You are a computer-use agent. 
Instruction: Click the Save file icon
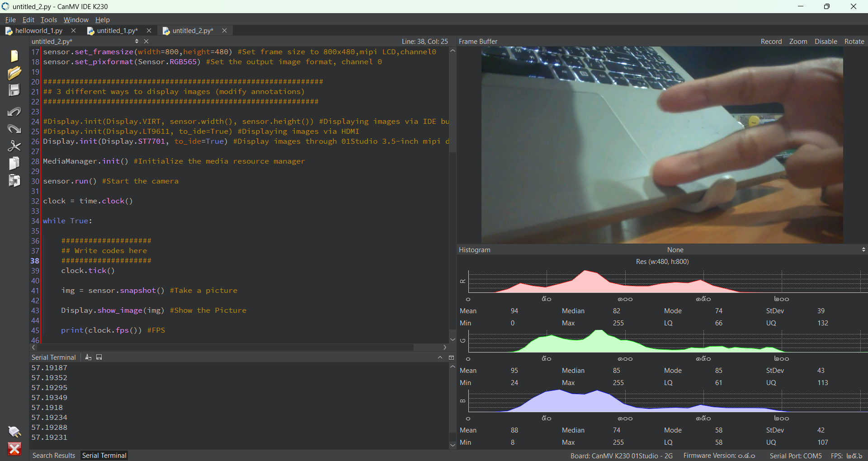tap(14, 90)
